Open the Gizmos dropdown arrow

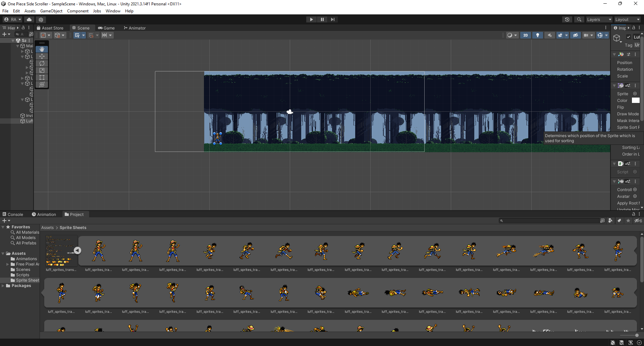(x=606, y=35)
